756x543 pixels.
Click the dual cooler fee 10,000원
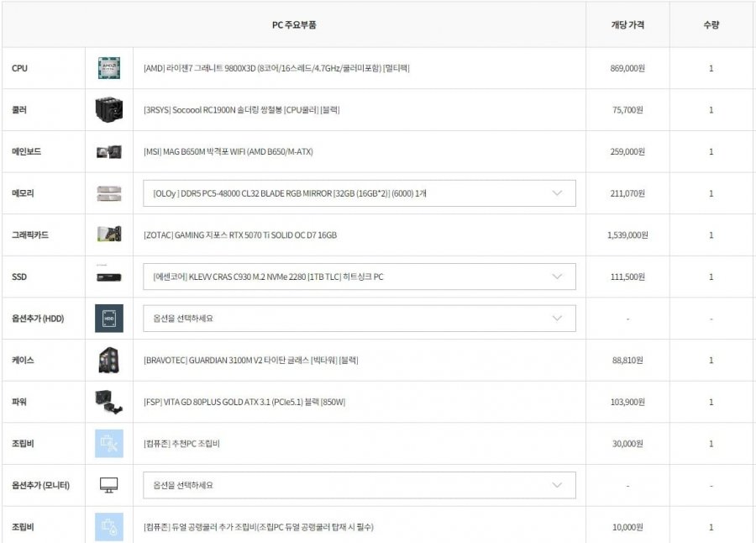[x=627, y=527]
